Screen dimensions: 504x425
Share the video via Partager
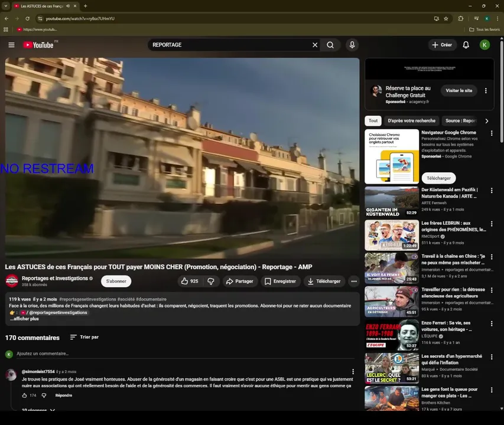[x=240, y=281]
